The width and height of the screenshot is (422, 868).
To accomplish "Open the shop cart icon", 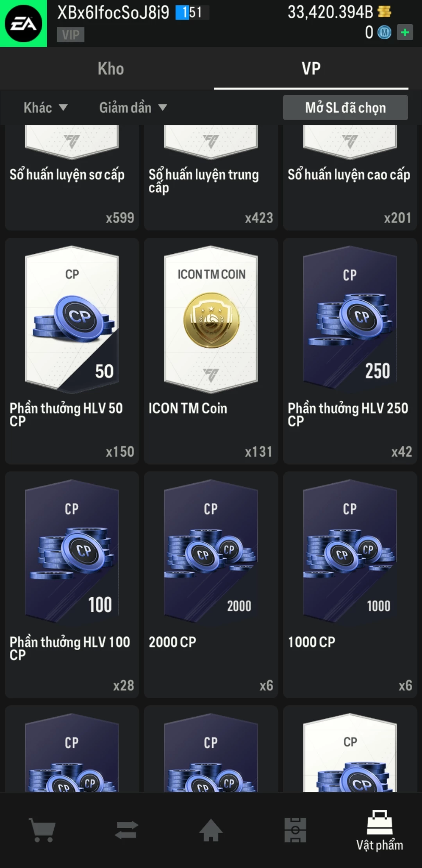I will coord(42,830).
